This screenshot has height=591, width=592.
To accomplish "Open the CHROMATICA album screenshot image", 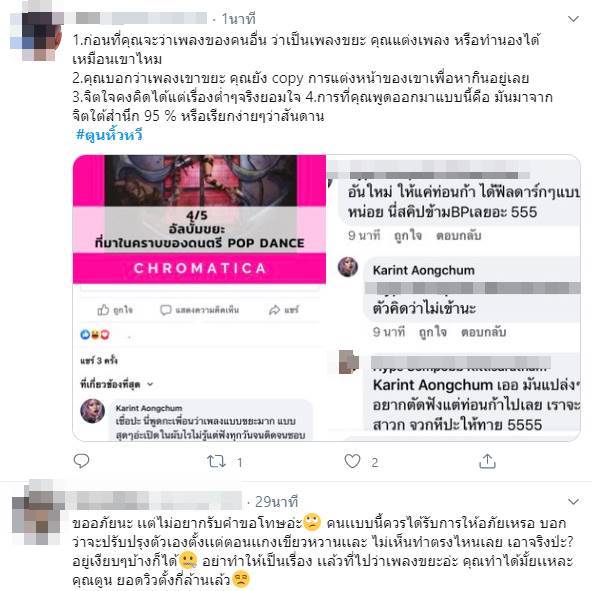I will coord(199,298).
